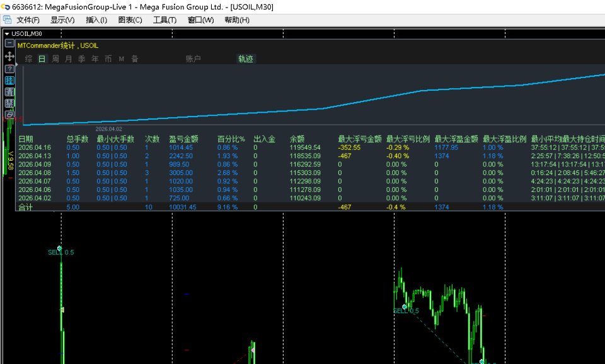Click the chart icon beside 文件 menu
The width and height of the screenshot is (605, 364).
[8, 19]
